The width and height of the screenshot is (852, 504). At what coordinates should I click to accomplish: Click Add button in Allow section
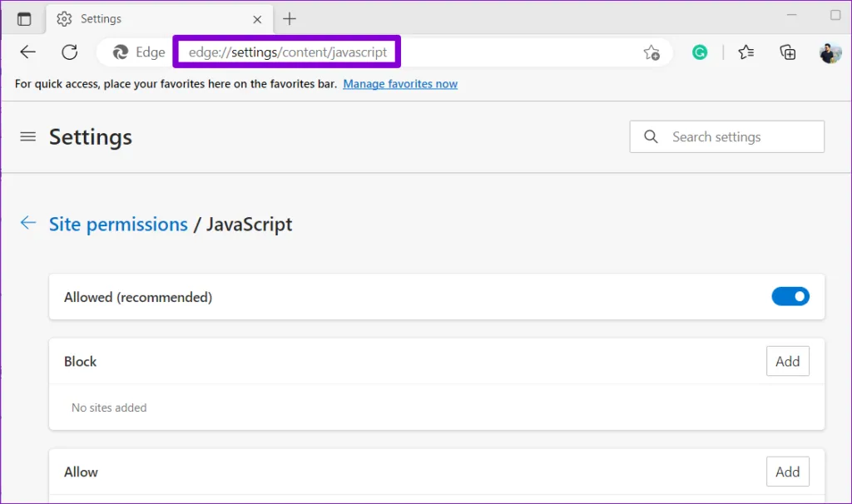[x=787, y=472]
